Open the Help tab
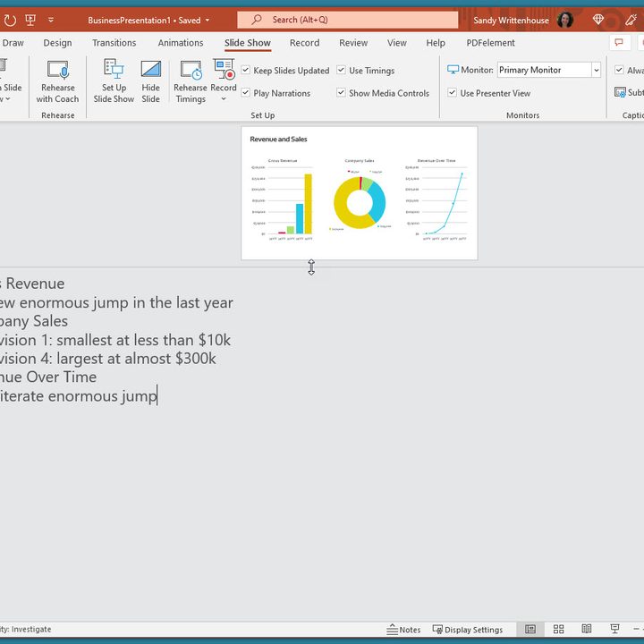The width and height of the screenshot is (644, 644). pos(436,43)
